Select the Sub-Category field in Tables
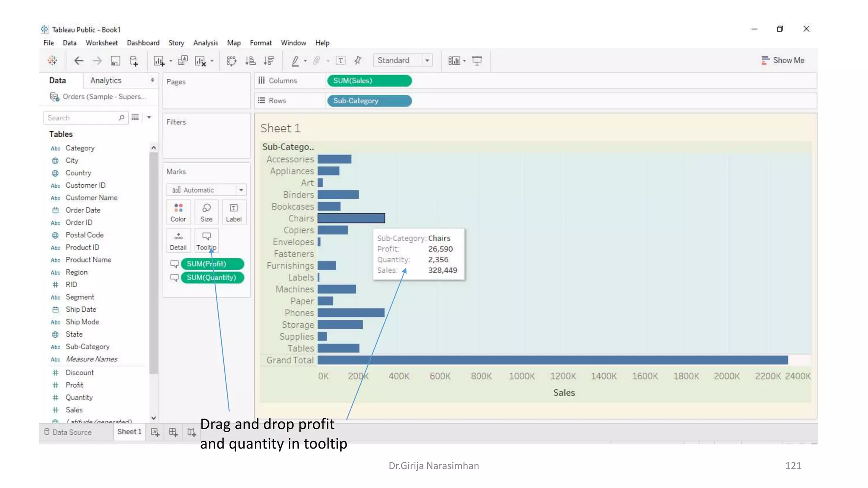Screen dimensions: 868x488 (87, 347)
